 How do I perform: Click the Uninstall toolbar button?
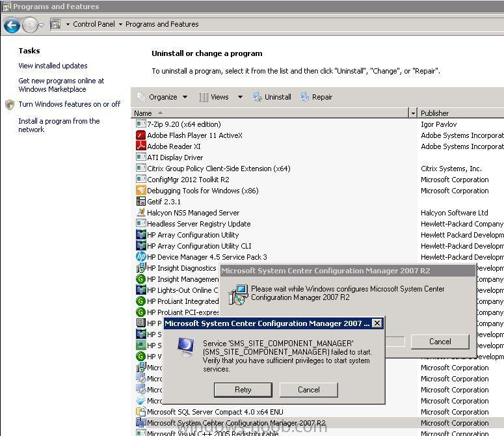272,97
